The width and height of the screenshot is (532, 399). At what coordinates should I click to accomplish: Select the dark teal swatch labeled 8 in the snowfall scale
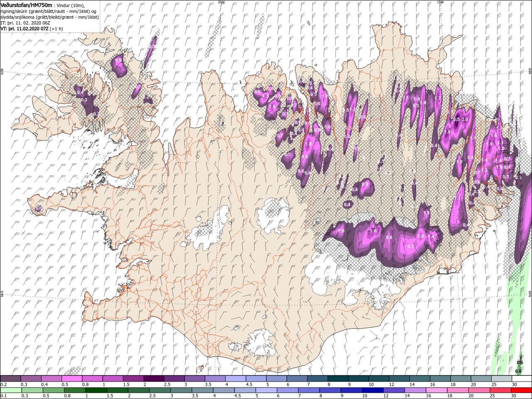tap(338, 379)
